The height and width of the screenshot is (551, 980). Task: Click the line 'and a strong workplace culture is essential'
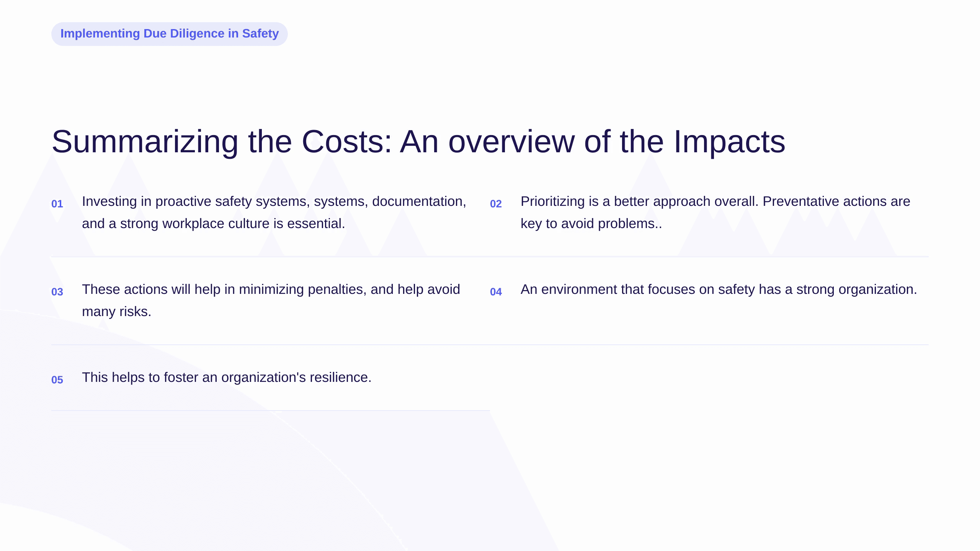point(214,224)
